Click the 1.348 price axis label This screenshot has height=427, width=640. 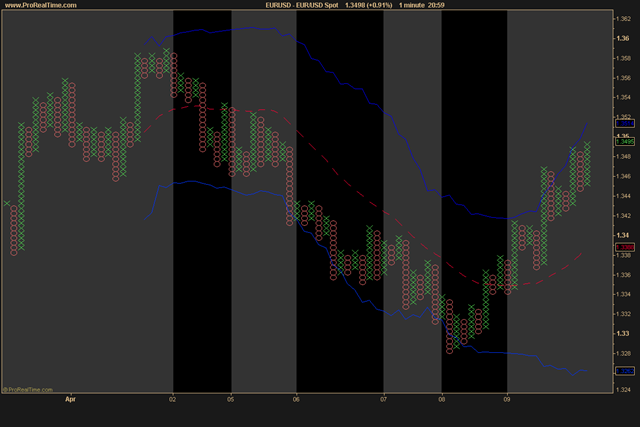pos(623,157)
